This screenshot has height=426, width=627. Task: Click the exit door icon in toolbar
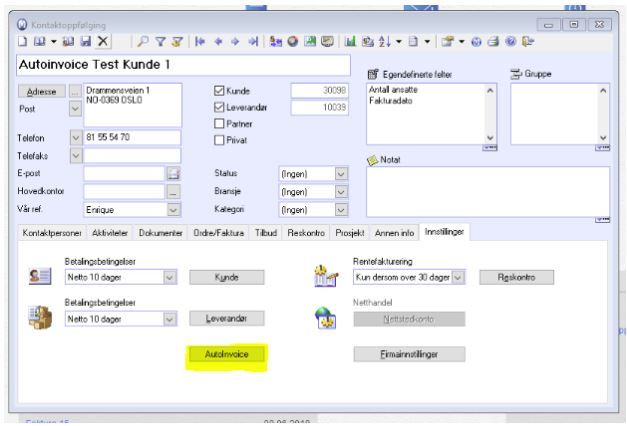(x=528, y=41)
